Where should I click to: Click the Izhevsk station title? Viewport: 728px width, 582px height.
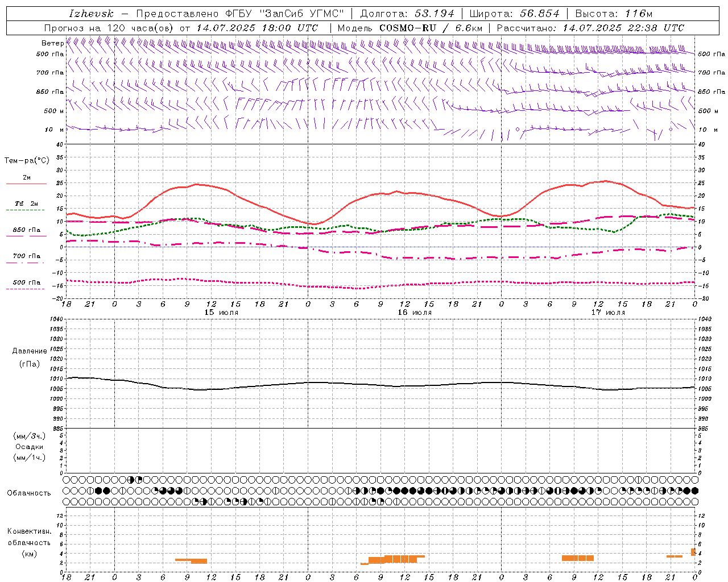[92, 14]
